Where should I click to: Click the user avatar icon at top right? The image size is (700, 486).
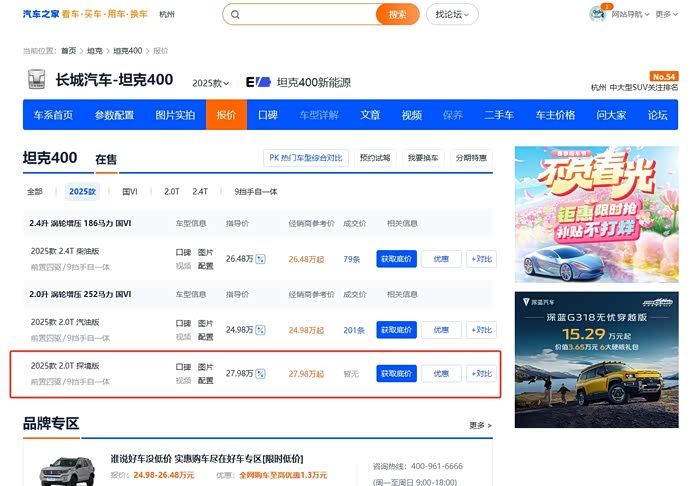pos(597,14)
